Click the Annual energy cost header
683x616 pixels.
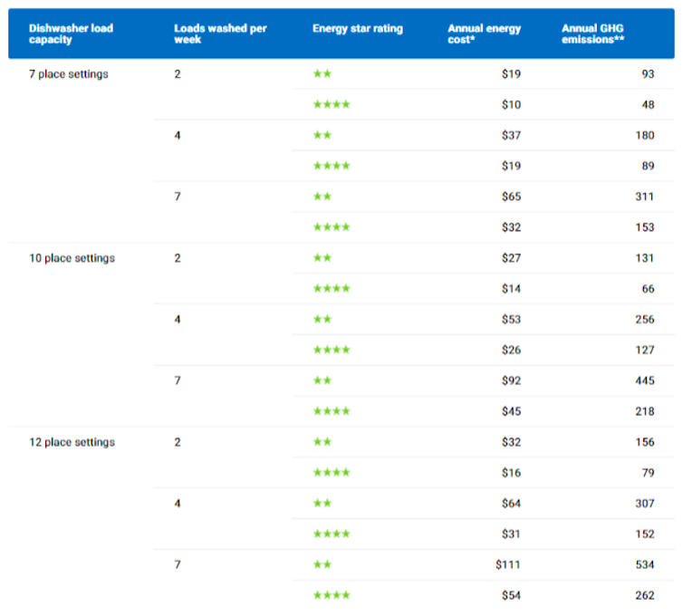pyautogui.click(x=485, y=34)
